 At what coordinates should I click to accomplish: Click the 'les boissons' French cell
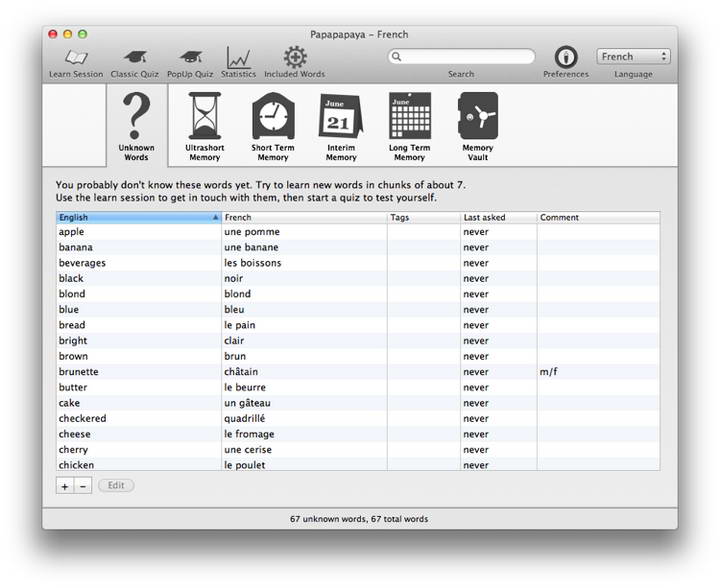tap(304, 263)
